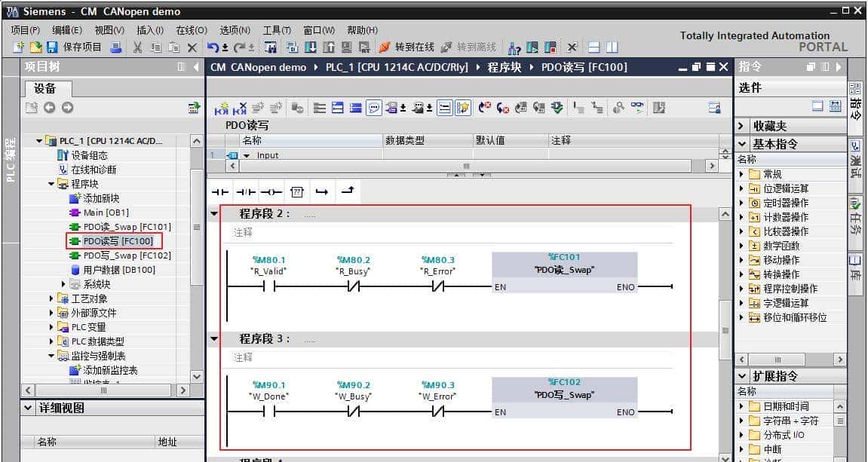Insert an empty box instruction

[x=297, y=191]
